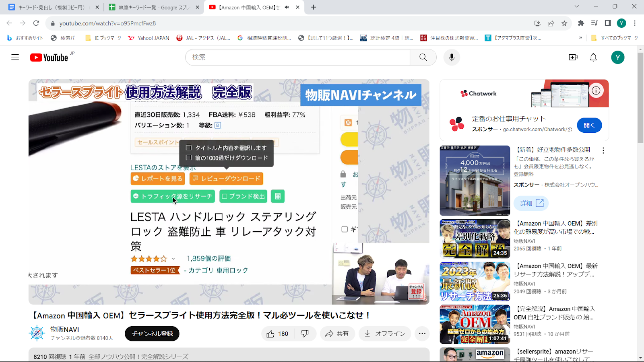Click the video player area
644x362 pixels.
click(x=229, y=192)
